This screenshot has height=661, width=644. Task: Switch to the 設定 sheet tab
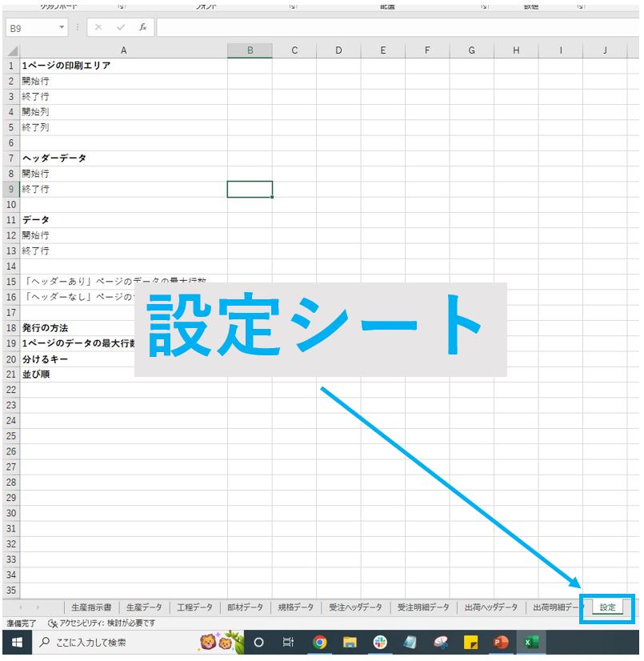pos(606,607)
